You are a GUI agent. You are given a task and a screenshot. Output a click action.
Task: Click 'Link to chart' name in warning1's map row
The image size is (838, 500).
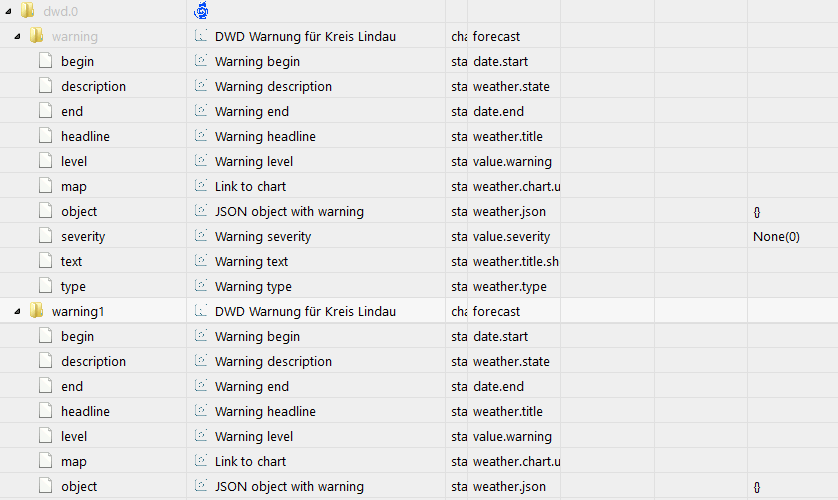[x=250, y=462]
